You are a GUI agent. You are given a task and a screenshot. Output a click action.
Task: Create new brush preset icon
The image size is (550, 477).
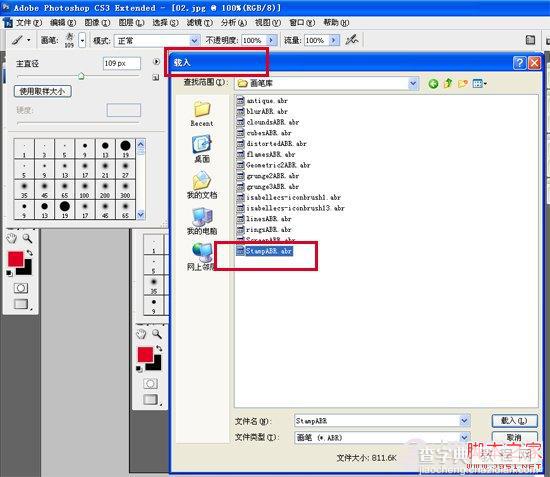[156, 78]
